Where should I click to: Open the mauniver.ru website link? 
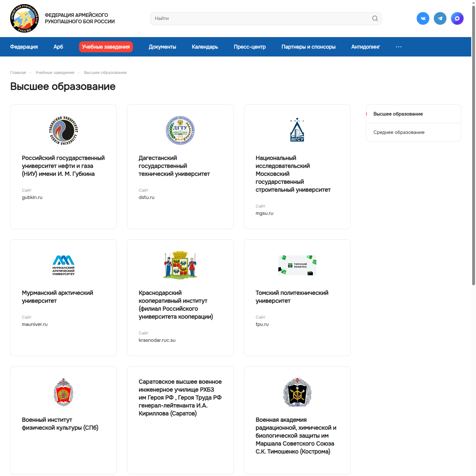35,324
